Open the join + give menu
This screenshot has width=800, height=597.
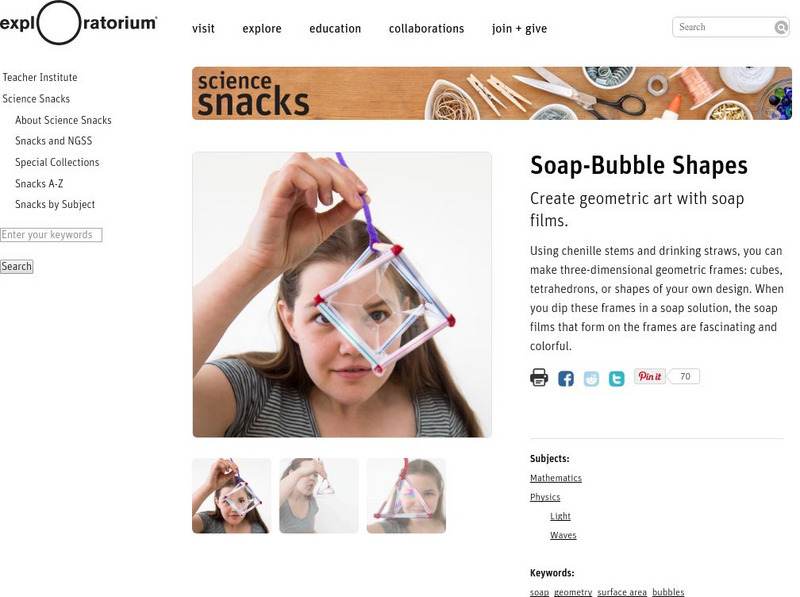pyautogui.click(x=519, y=29)
